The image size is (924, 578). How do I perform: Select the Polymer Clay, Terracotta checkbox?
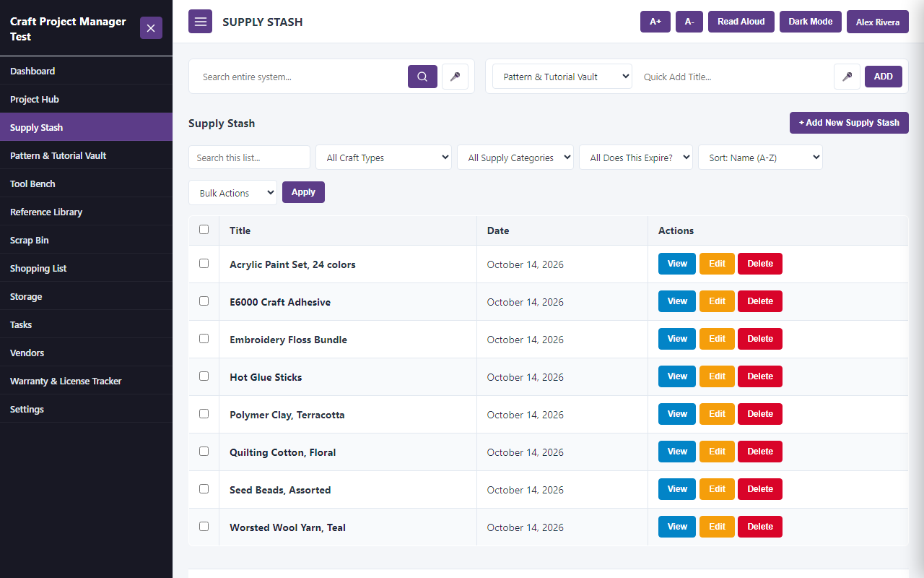(204, 414)
